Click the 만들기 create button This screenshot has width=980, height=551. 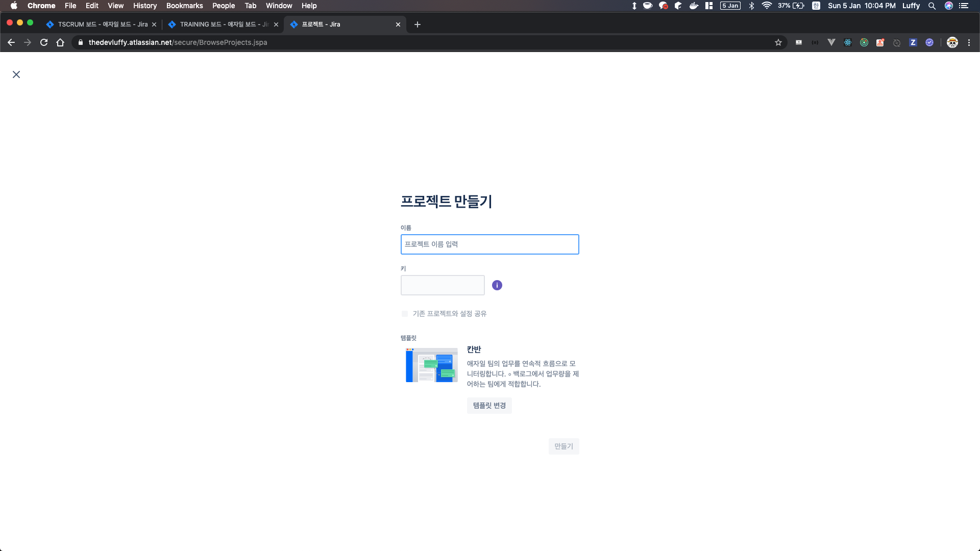(563, 446)
